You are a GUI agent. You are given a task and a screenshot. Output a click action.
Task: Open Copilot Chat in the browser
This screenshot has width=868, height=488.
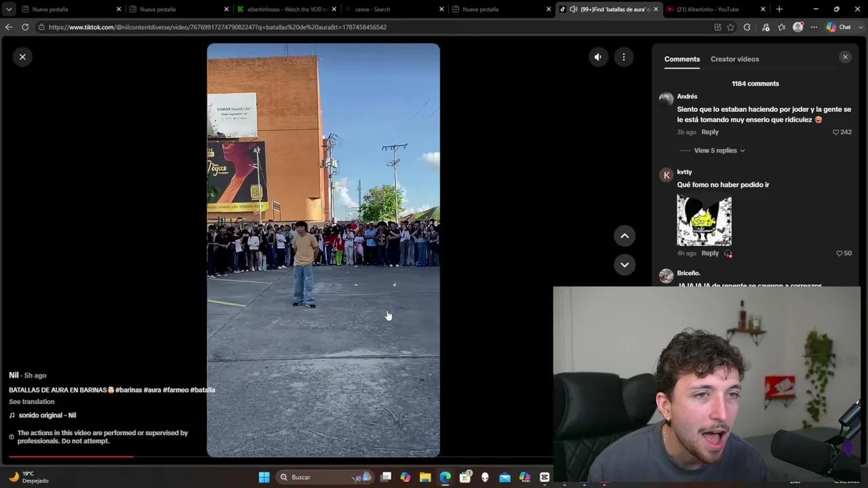[839, 27]
